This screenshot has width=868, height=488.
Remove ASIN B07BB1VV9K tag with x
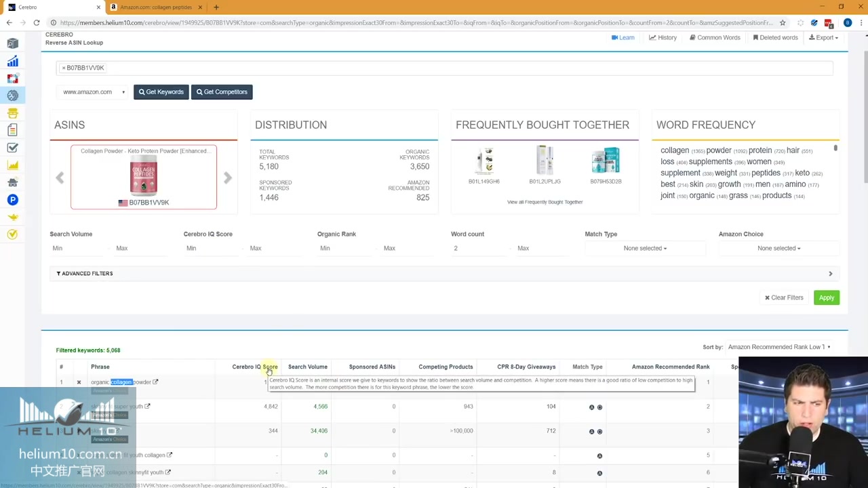(x=64, y=68)
